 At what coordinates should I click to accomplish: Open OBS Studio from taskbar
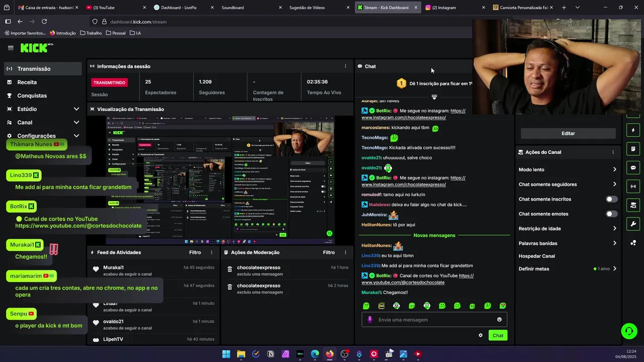coord(344,354)
